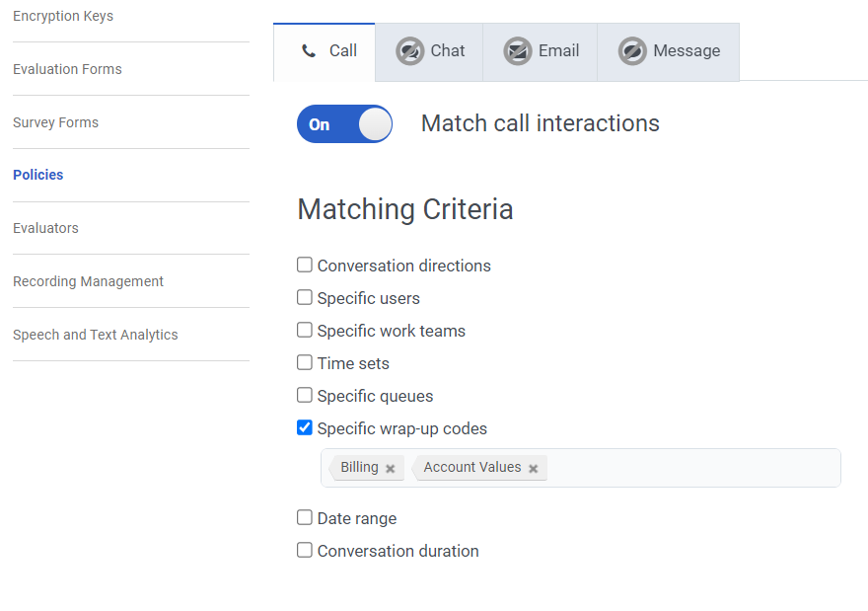Tick the Date range checkbox
Viewport: 868px width, 611px height.
coord(305,517)
